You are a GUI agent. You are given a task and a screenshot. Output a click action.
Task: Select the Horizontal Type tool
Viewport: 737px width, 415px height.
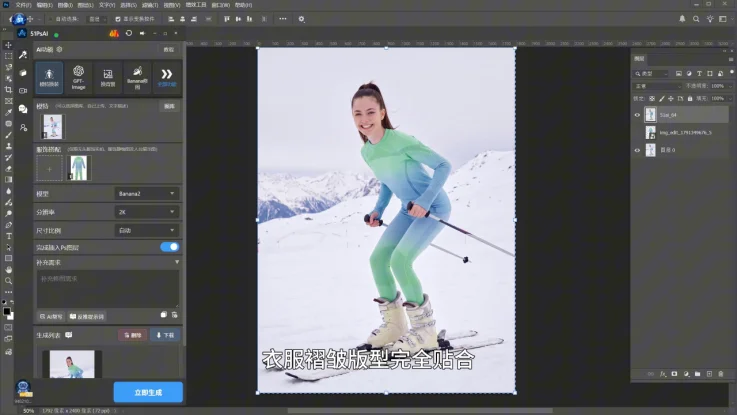[8, 236]
